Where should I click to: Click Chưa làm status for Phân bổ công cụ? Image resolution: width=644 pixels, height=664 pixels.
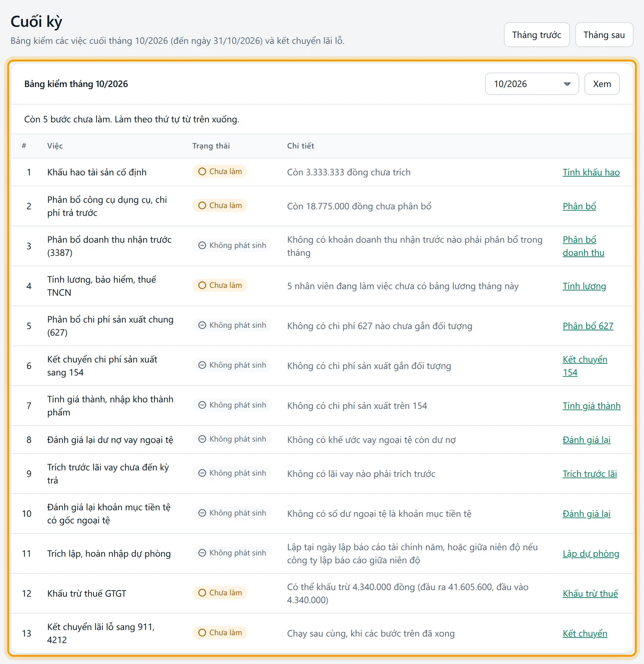pyautogui.click(x=220, y=205)
